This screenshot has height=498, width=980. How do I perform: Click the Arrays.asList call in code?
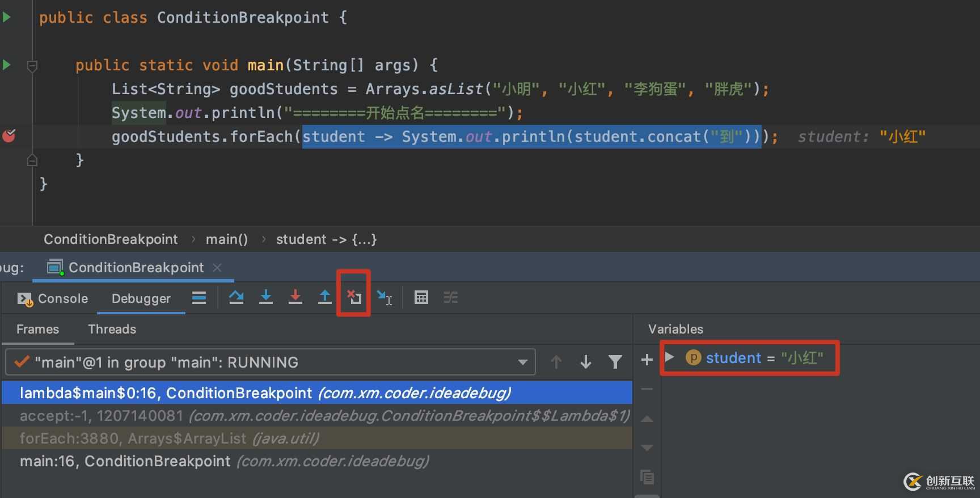click(x=424, y=89)
